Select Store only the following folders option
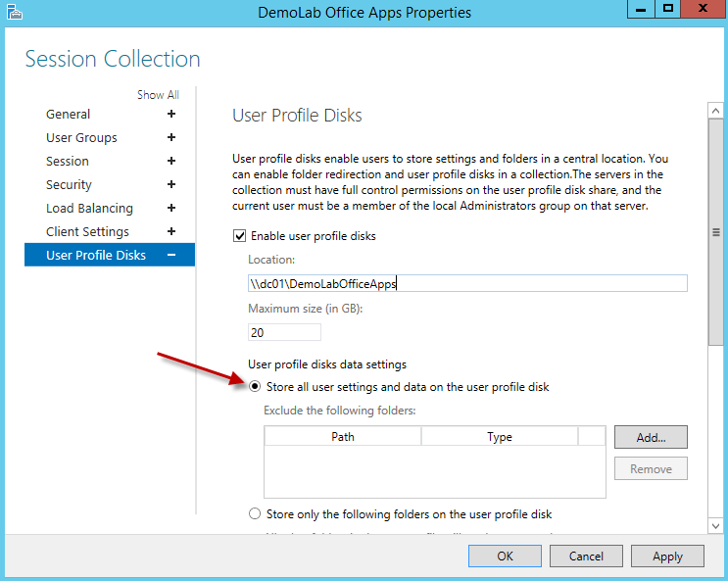 coord(256,514)
